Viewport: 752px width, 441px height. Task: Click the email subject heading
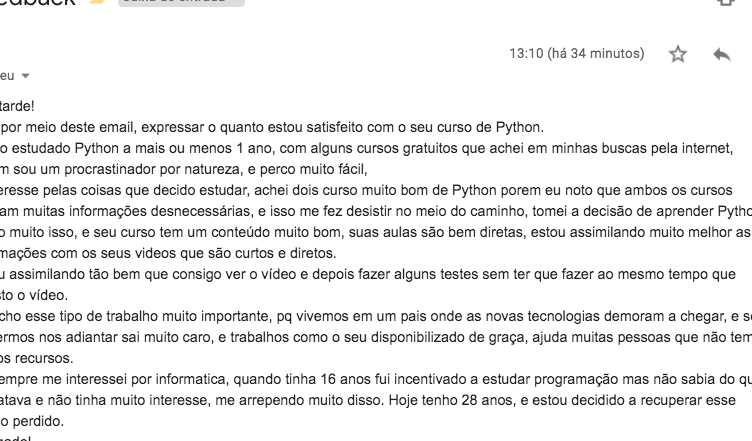point(38,2)
